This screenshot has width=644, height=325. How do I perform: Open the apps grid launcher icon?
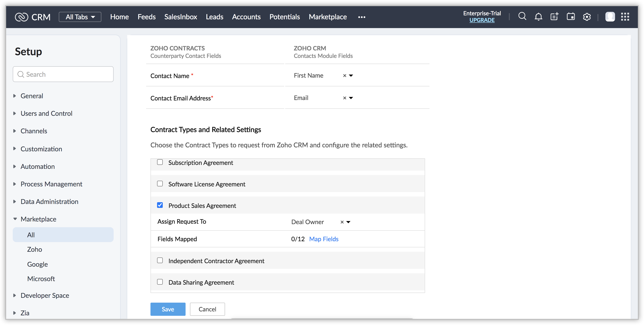coord(625,17)
